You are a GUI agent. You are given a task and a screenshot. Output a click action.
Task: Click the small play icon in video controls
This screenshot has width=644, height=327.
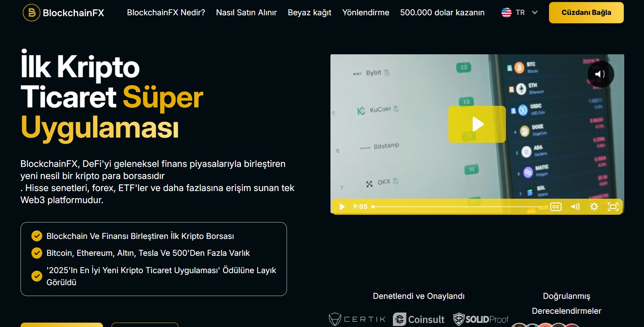tap(342, 207)
